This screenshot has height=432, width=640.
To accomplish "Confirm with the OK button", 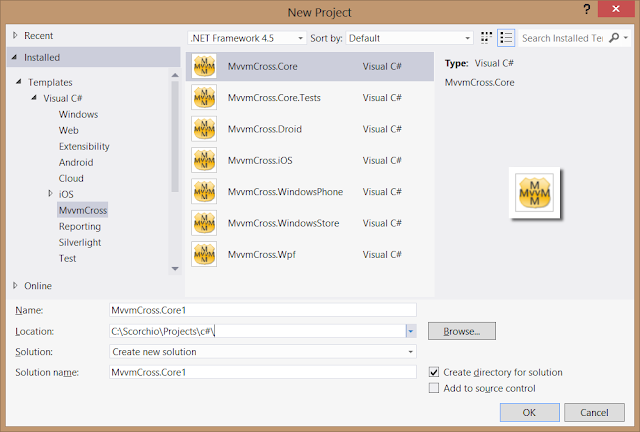I will 529,412.
